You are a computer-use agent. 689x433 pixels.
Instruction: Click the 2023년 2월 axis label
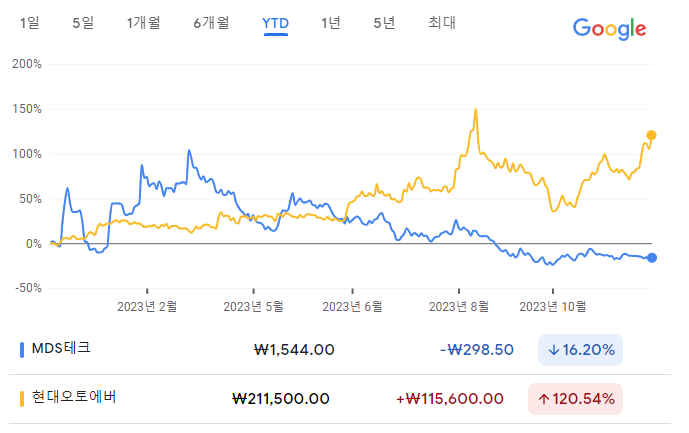click(147, 306)
